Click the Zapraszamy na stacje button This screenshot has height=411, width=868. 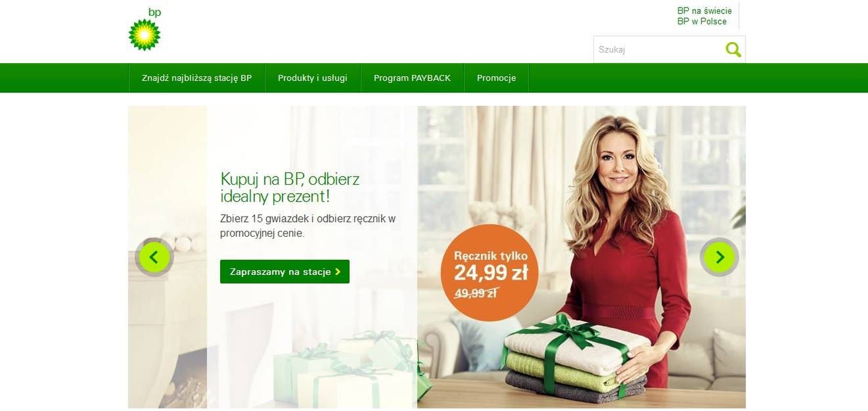(x=285, y=272)
